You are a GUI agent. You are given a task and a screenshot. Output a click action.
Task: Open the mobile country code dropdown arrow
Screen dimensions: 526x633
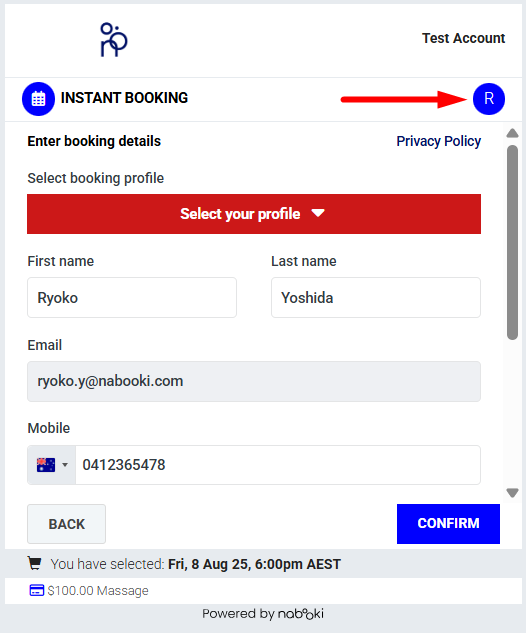point(65,465)
